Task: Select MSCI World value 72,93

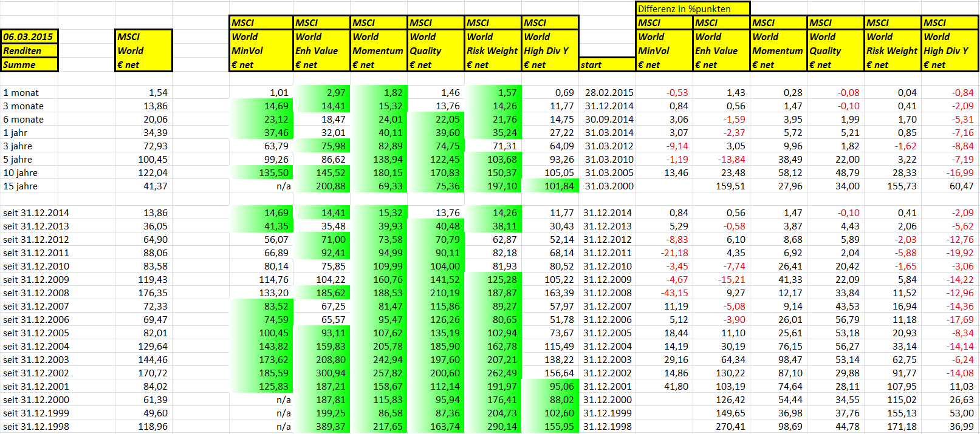Action: [156, 146]
